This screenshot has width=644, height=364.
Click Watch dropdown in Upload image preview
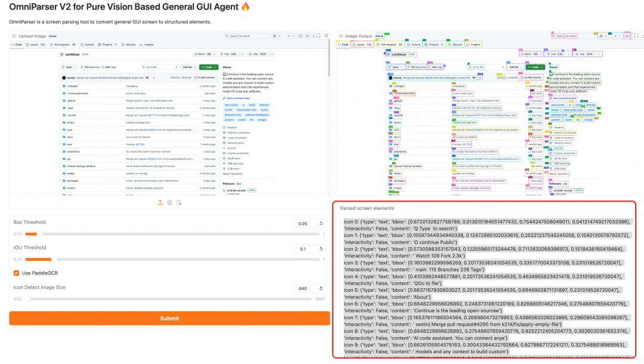pyautogui.click(x=205, y=54)
